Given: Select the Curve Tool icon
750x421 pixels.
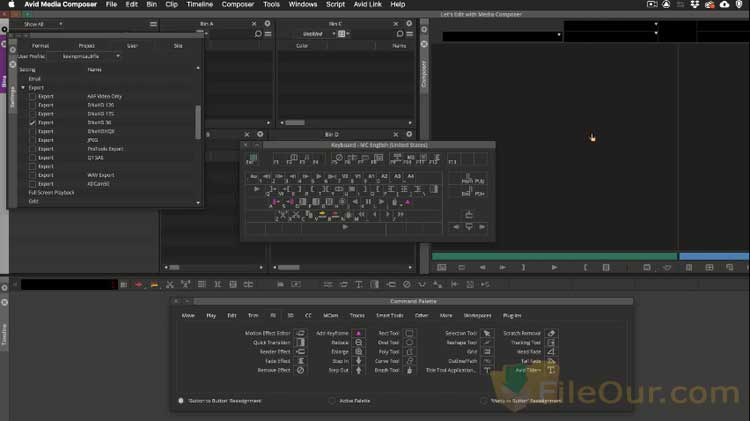Looking at the screenshot, I should click(409, 361).
